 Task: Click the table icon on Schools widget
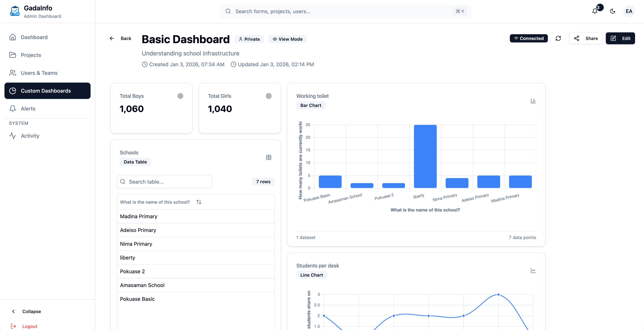click(269, 157)
